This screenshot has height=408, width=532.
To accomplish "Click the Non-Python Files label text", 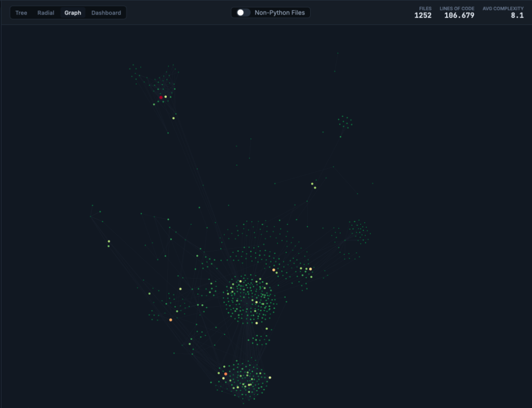I will 280,12.
